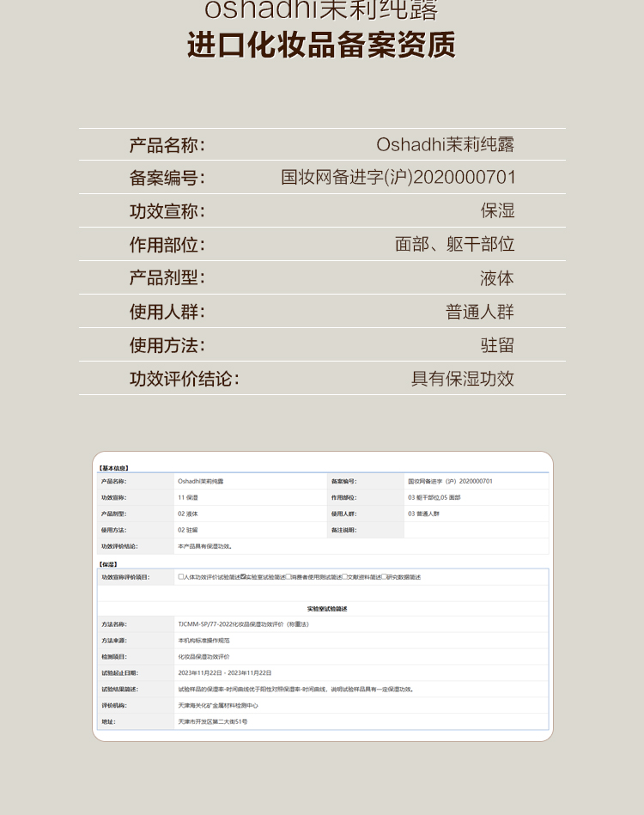Click the small cell 03 普通人群
The image size is (644, 815).
click(423, 514)
